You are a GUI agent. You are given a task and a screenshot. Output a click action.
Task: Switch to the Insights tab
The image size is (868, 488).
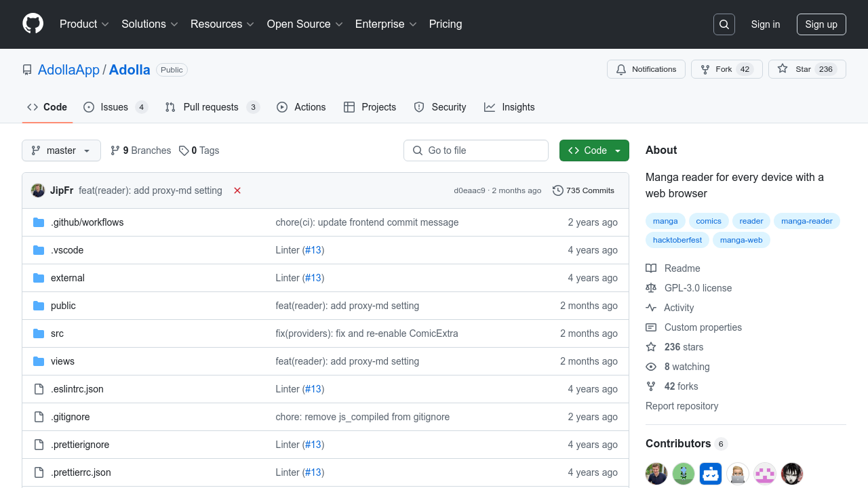click(509, 107)
